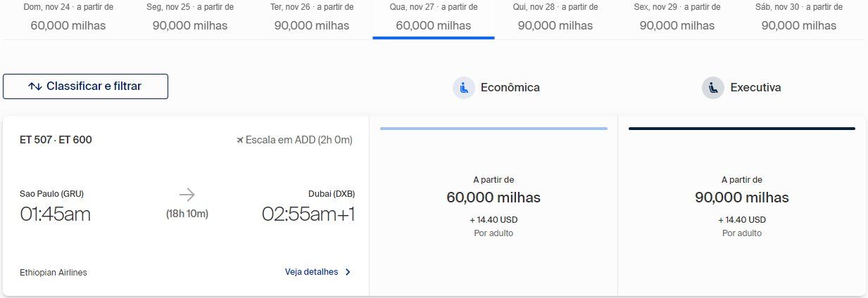Select Dom, nov 24 date tab
Screen dimensions: 868x298
tap(68, 18)
